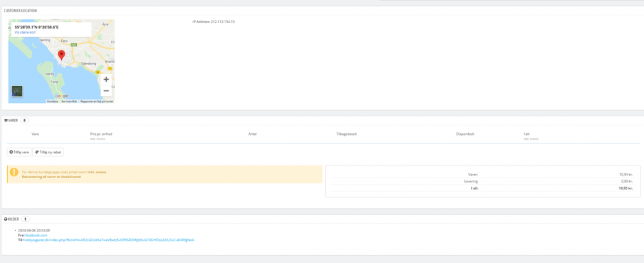Click the Varer 10,95 kr. value
Screen dimensions: 644x263
[x=626, y=174]
